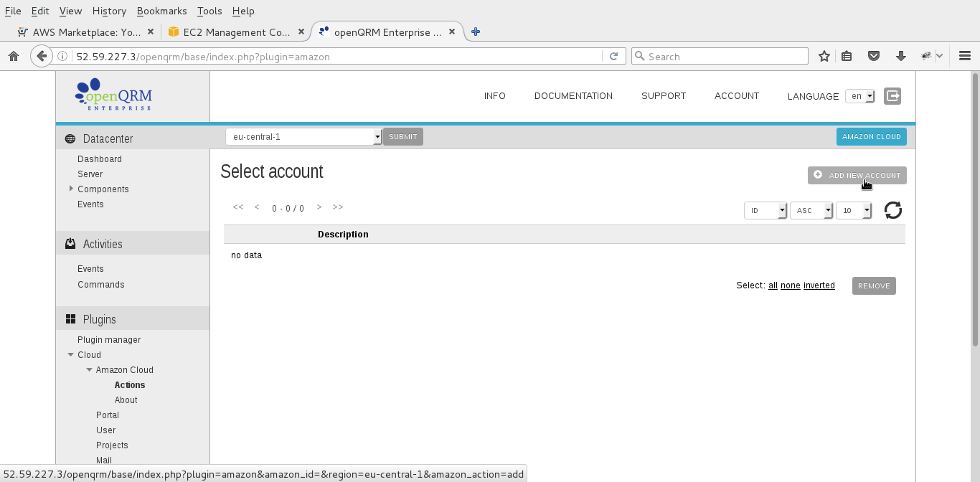The image size is (980, 482).
Task: Open the History menu
Action: click(109, 11)
